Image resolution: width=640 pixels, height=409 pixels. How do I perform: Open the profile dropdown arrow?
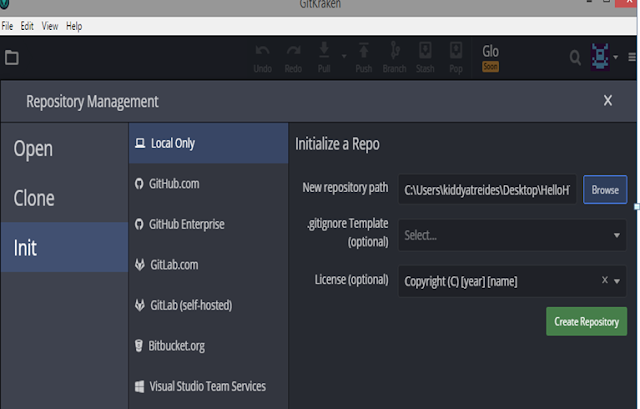(616, 57)
